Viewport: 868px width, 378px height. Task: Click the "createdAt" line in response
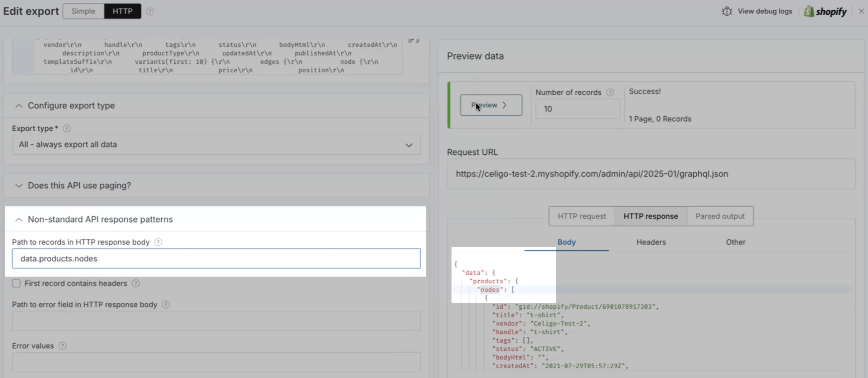click(560, 366)
